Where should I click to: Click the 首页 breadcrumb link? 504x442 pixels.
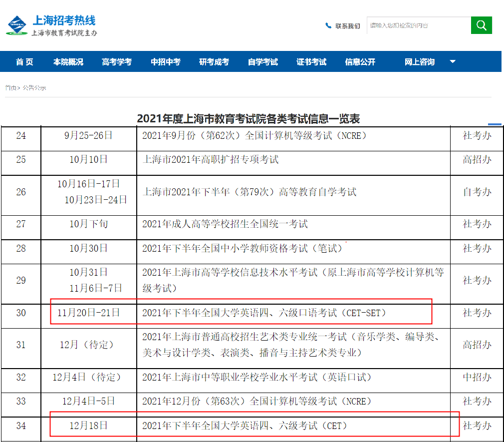point(10,88)
